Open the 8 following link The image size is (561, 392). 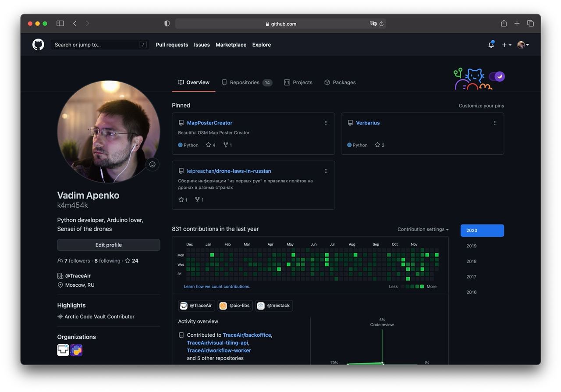click(x=107, y=261)
